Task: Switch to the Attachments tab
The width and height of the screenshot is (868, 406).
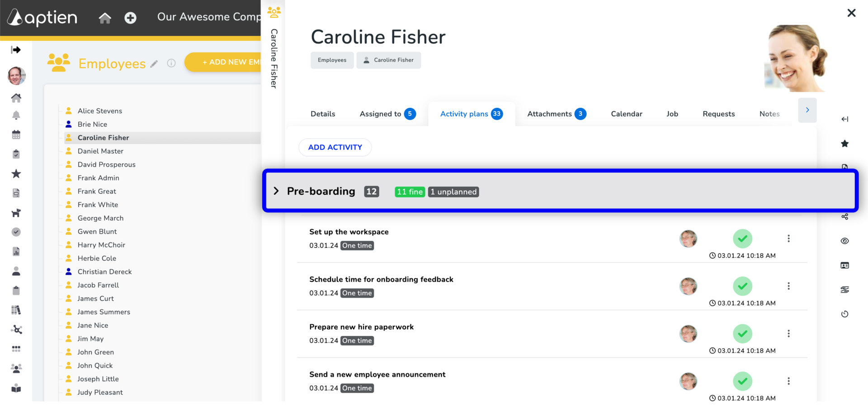Action: point(557,114)
